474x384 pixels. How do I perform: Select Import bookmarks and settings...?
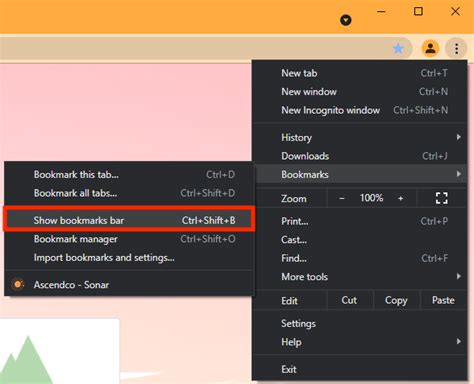pyautogui.click(x=129, y=258)
